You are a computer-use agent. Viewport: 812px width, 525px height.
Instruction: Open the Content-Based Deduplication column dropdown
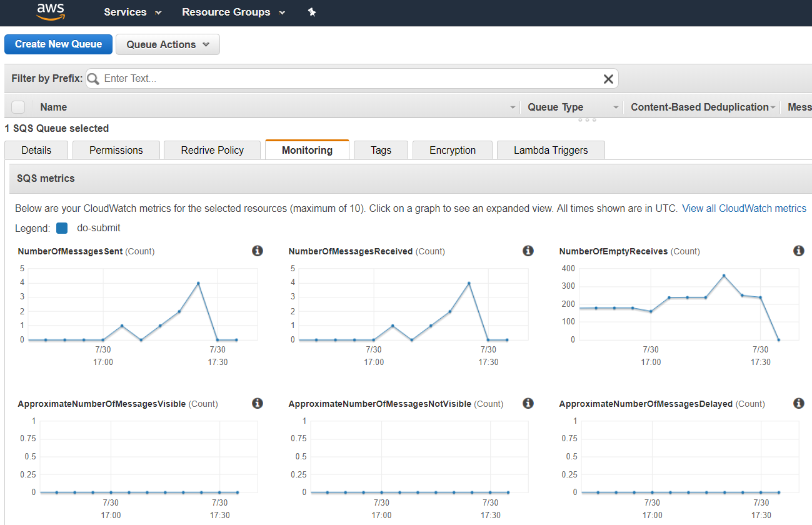point(773,107)
